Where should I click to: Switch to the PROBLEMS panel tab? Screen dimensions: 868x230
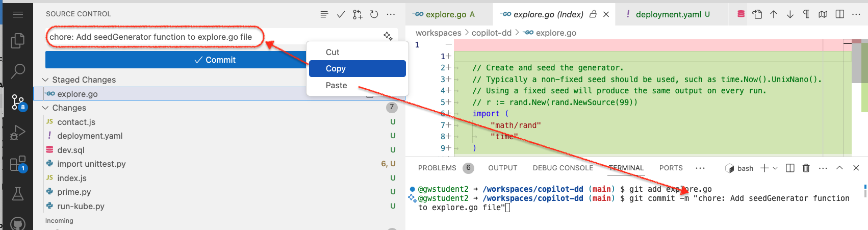point(437,168)
